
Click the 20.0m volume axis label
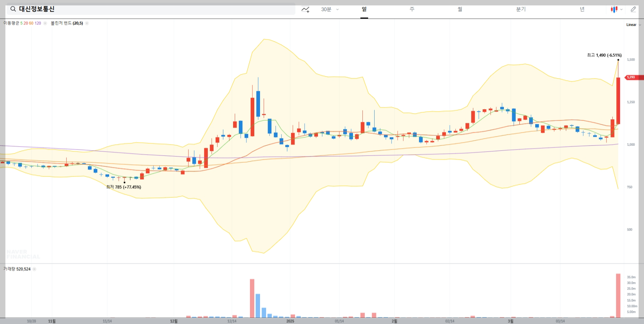[631, 294]
